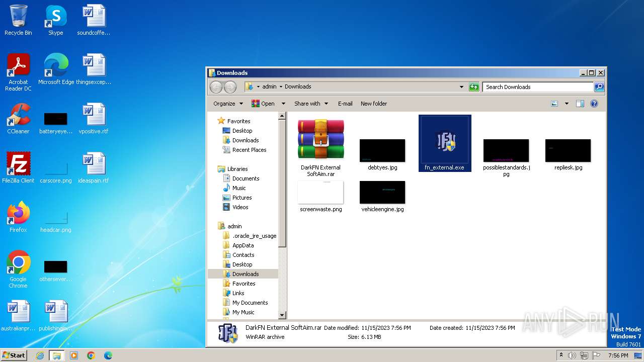Screen dimensions: 644x362
Task: Select DarkFN External SoftAim.rar archive
Action: tap(320, 147)
